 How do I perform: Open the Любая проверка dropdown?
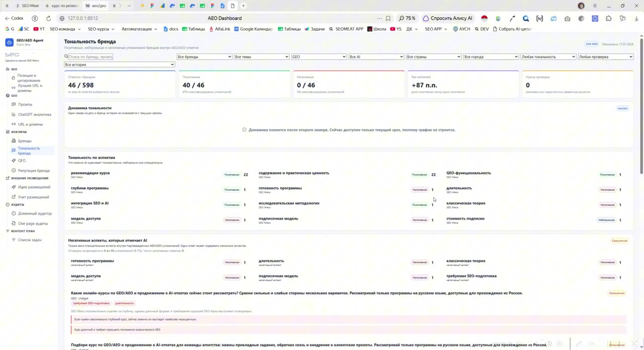coord(606,57)
